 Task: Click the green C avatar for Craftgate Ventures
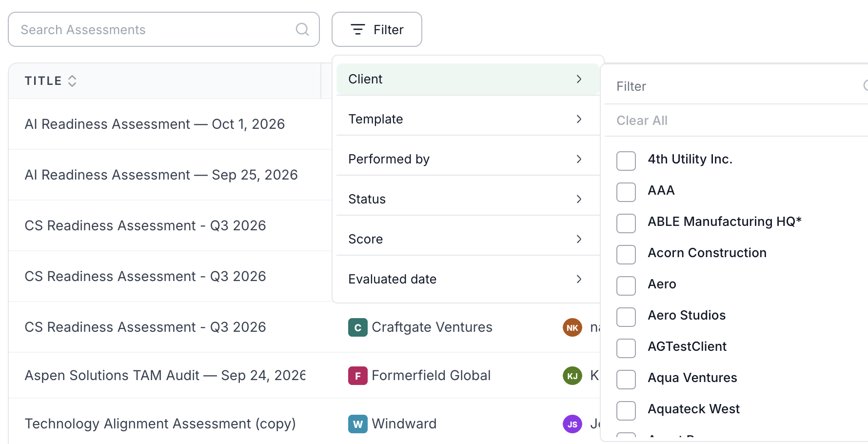[x=357, y=327]
